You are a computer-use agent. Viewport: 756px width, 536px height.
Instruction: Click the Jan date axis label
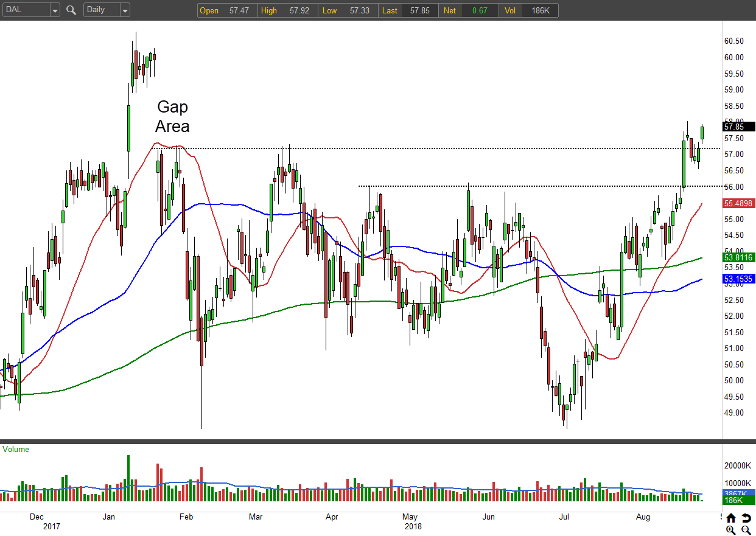point(109,517)
